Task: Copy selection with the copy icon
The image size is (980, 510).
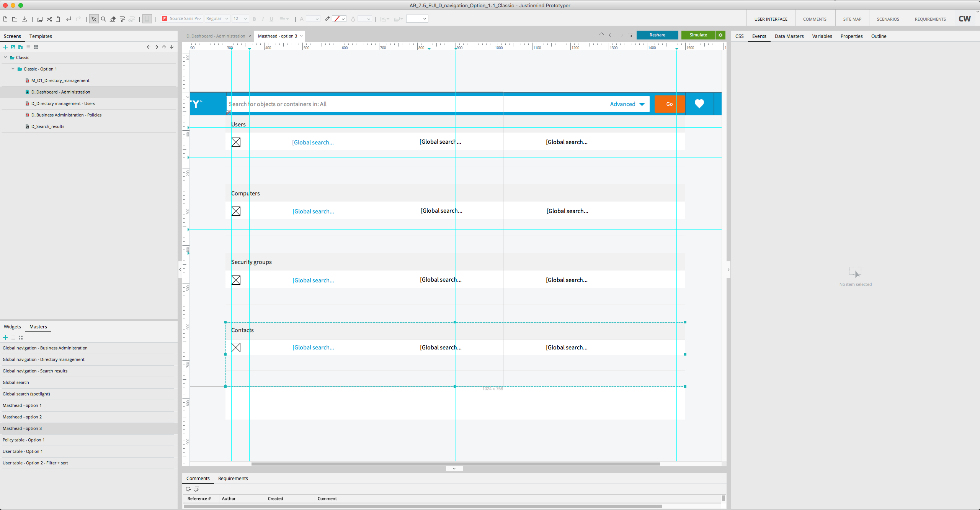Action: [40, 19]
